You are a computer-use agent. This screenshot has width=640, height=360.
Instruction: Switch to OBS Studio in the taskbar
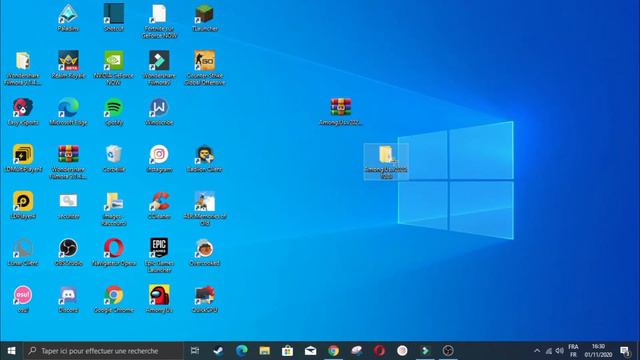click(448, 351)
